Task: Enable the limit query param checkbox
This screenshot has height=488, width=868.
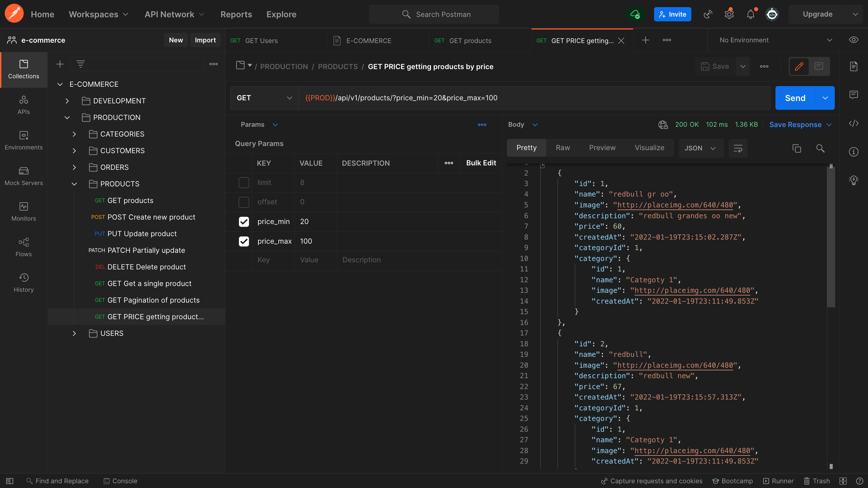Action: tap(244, 183)
